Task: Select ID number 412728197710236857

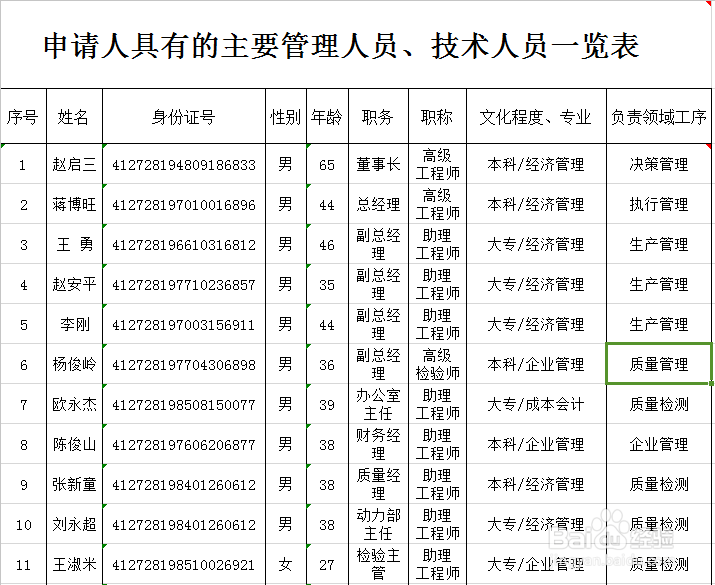Action: pyautogui.click(x=184, y=285)
